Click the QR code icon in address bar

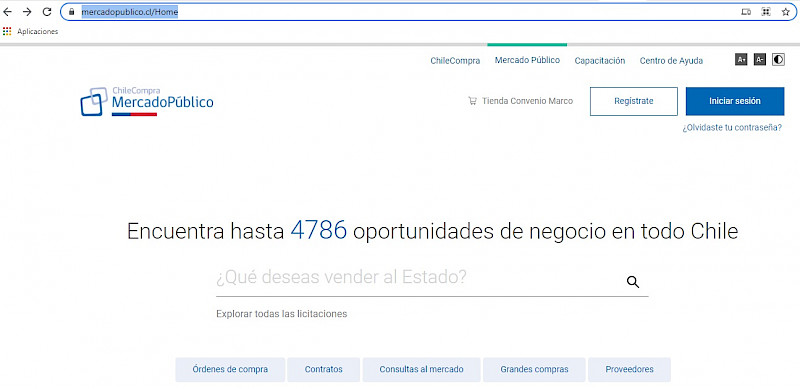766,12
